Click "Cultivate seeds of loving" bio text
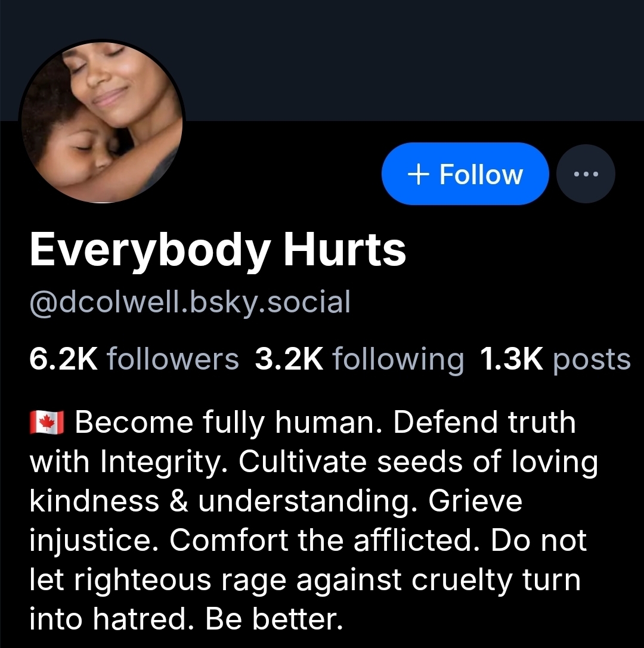 point(419,461)
